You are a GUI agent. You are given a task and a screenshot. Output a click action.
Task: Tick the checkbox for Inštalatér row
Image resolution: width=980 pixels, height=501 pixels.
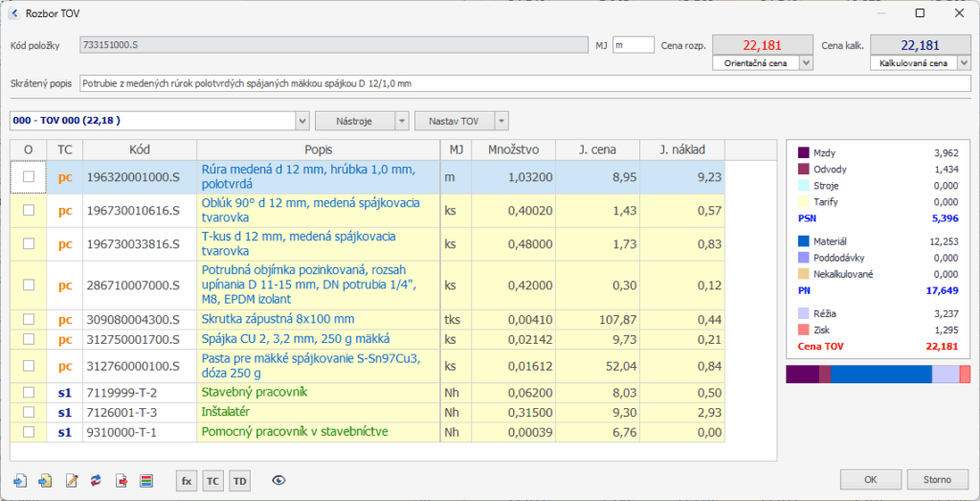(29, 412)
